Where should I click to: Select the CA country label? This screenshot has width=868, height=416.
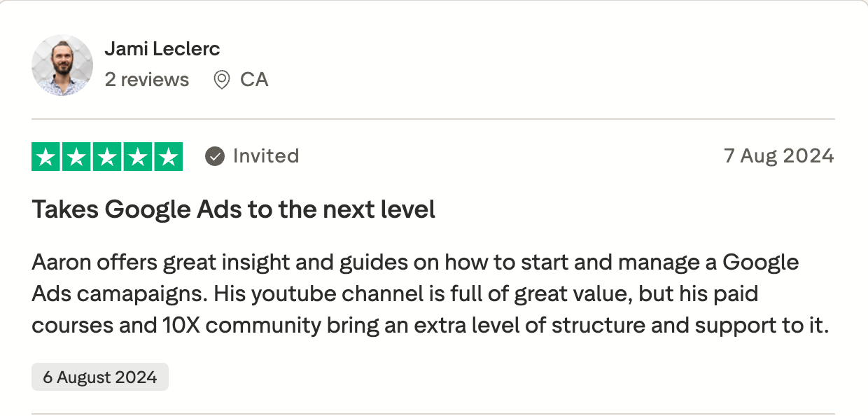click(254, 80)
